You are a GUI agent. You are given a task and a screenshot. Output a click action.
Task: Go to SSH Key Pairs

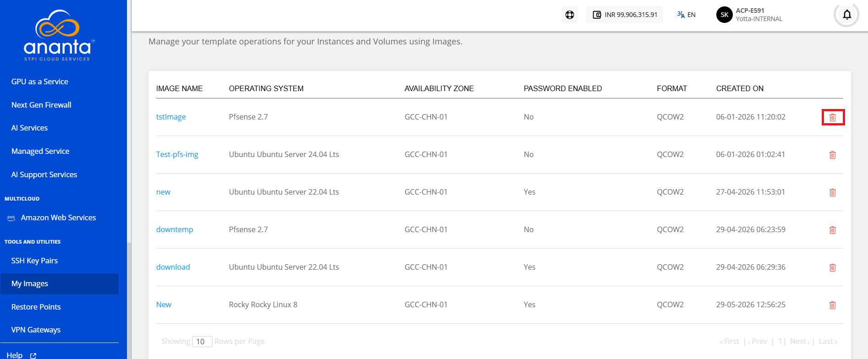click(34, 261)
